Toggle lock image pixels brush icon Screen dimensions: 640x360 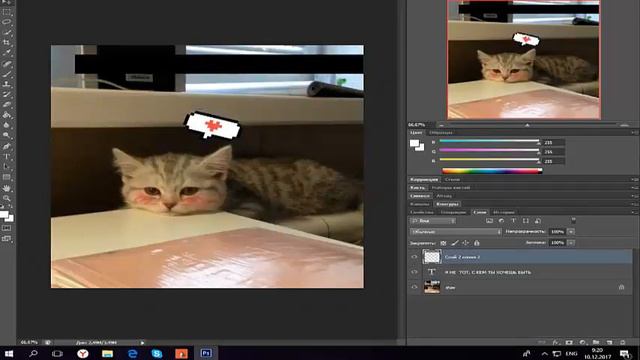455,243
